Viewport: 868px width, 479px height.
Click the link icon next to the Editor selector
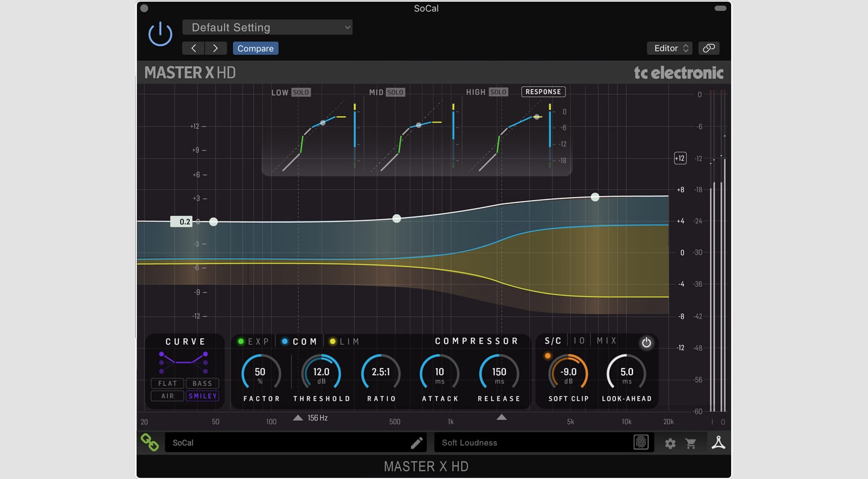[x=709, y=48]
